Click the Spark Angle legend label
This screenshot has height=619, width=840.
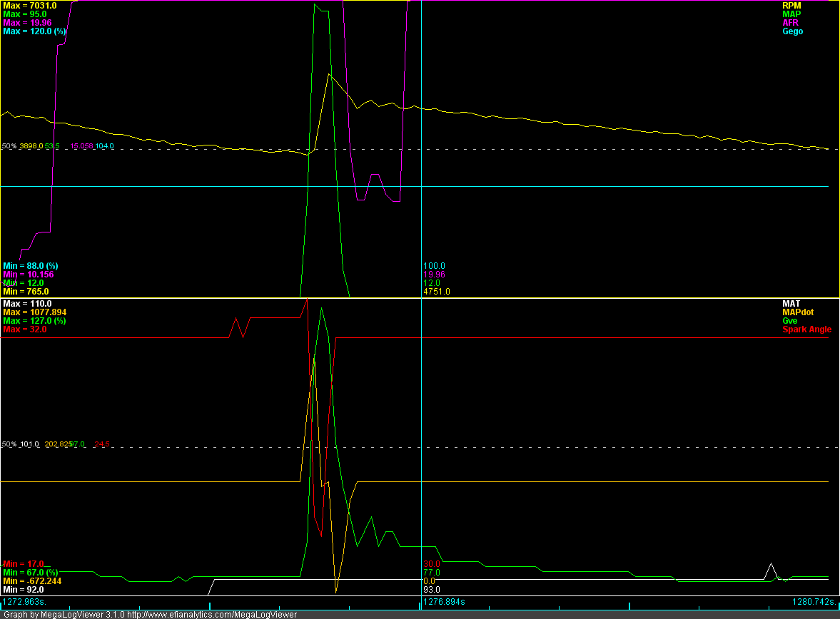pyautogui.click(x=806, y=330)
